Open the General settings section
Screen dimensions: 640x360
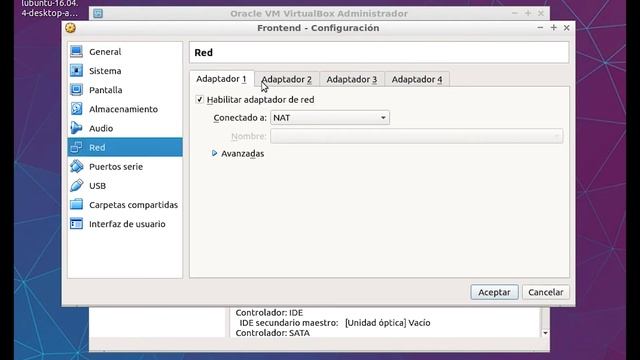click(x=125, y=52)
